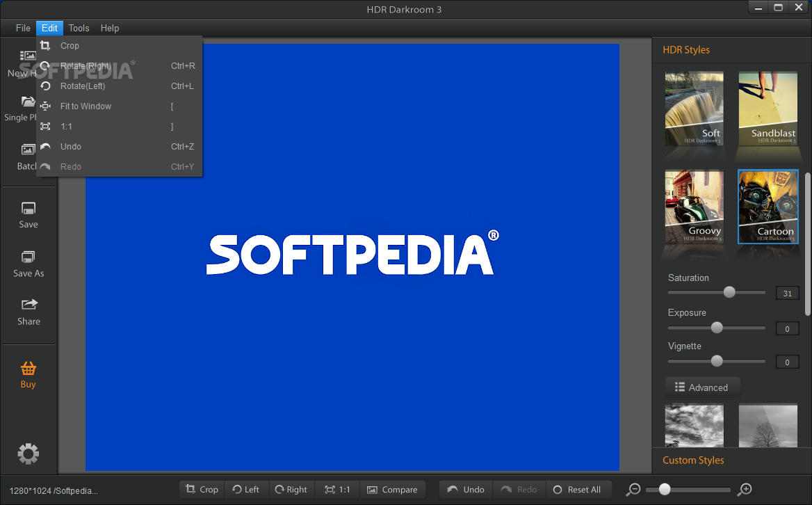Choose 1:1 in the Edit menu
The width and height of the screenshot is (812, 505).
pos(119,127)
